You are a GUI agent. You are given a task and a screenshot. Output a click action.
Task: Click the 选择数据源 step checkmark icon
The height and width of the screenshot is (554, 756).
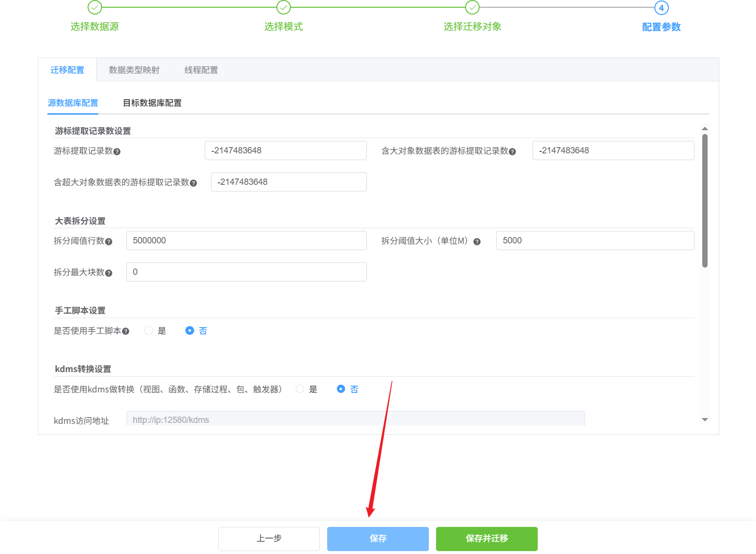click(x=95, y=7)
